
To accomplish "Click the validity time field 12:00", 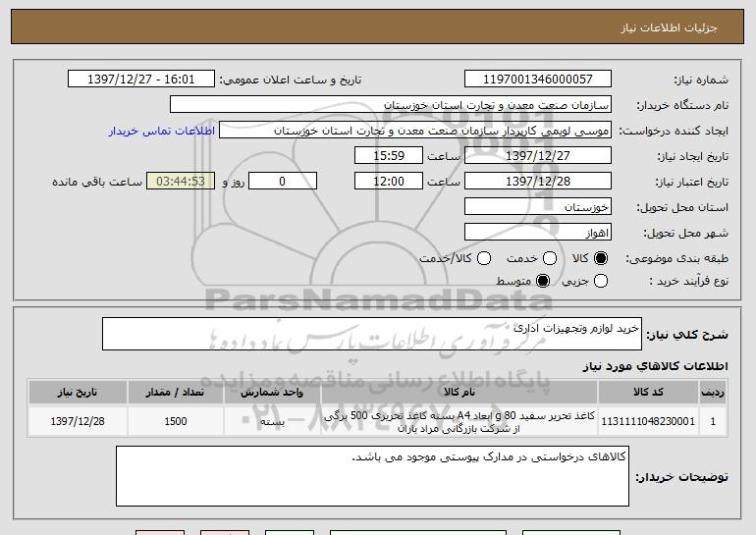I will pyautogui.click(x=389, y=182).
